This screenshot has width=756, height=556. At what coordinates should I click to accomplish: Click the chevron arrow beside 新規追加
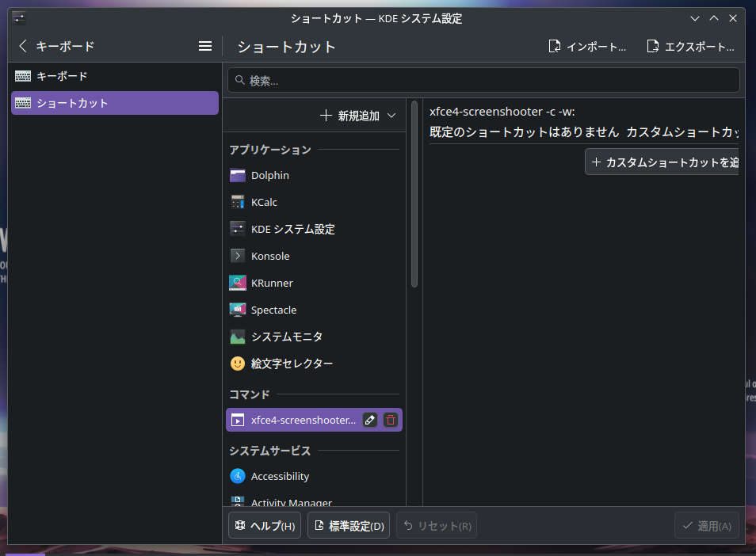click(391, 116)
